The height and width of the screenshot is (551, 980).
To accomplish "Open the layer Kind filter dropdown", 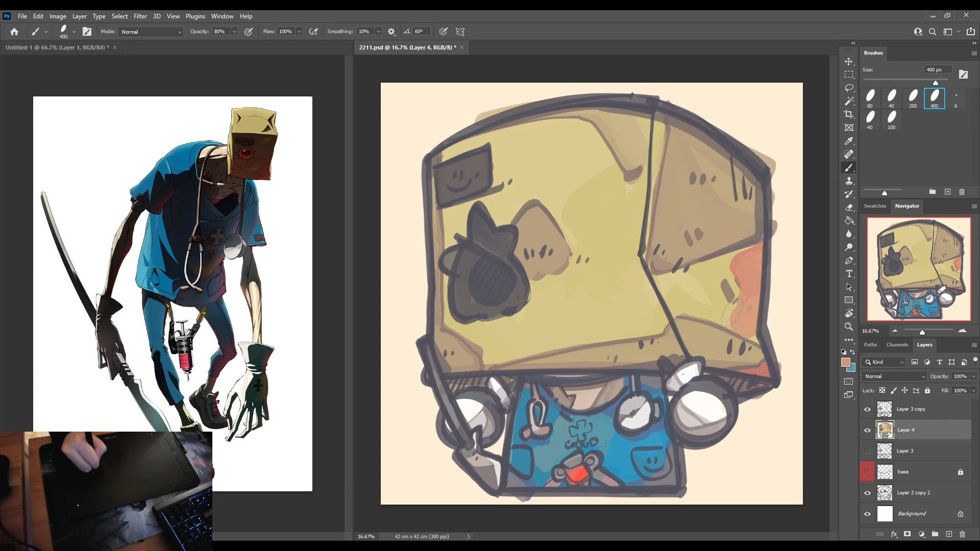I will [x=884, y=362].
